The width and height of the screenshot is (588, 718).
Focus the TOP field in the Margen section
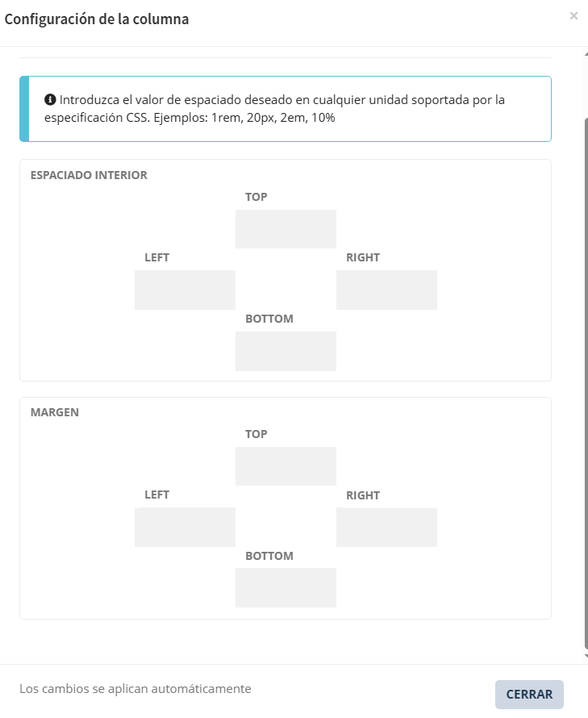[286, 466]
